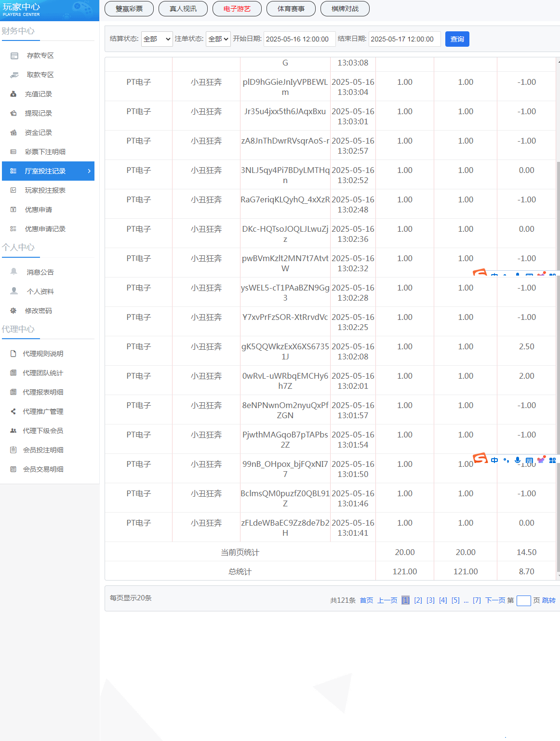560x741 pixels.
Task: Click the gear icon for 修改密码
Action: pos(13,311)
